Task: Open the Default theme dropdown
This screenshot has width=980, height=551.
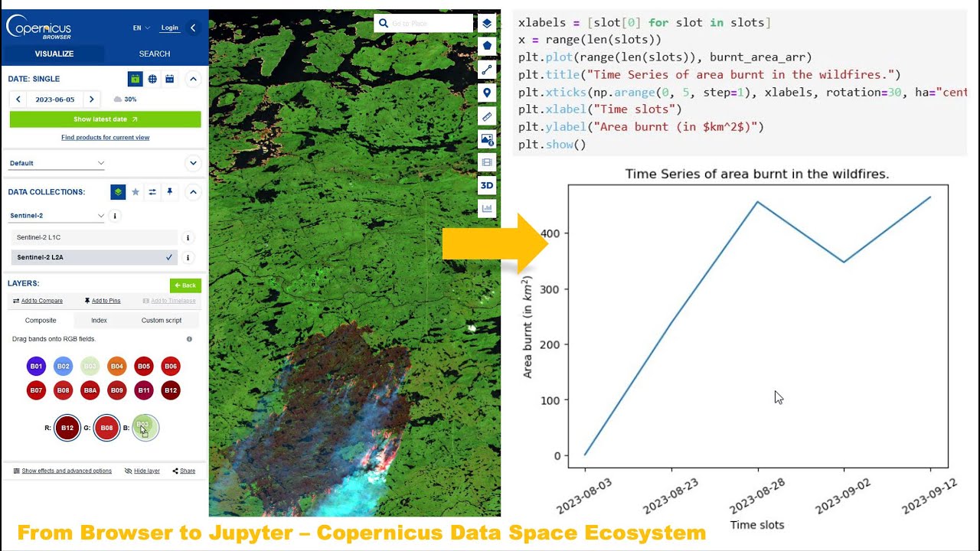Action: pos(57,163)
